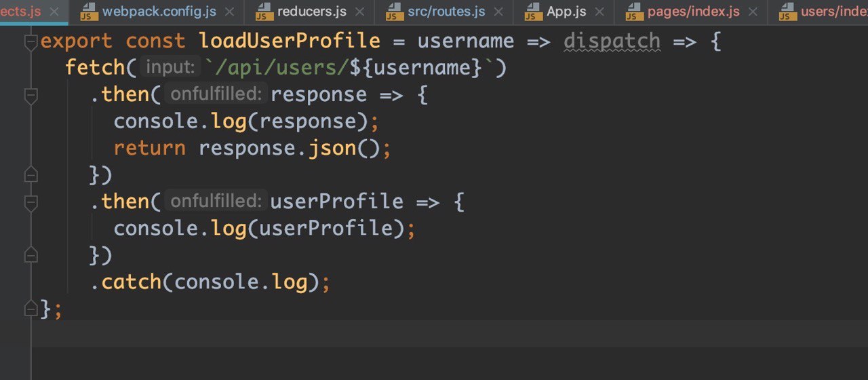Viewport: 868px width, 380px height.
Task: Click the JS file icon on src/routes.js tab
Action: (x=393, y=12)
